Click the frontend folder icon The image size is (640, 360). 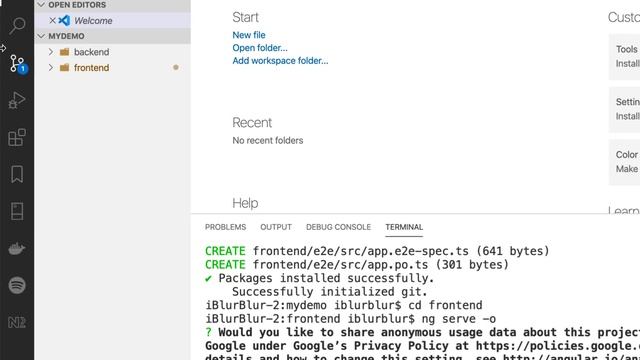coord(64,67)
